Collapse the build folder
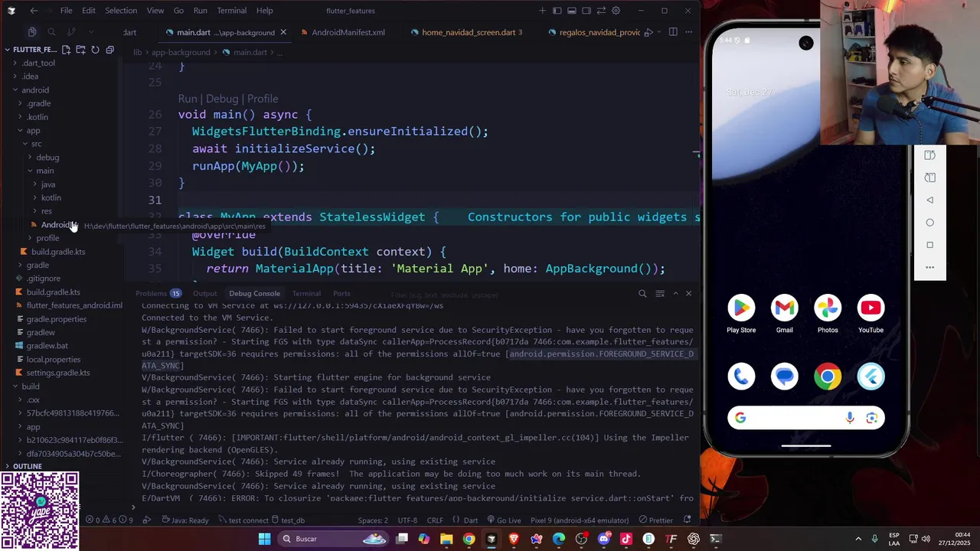Viewport: 980px width, 551px height. click(31, 386)
